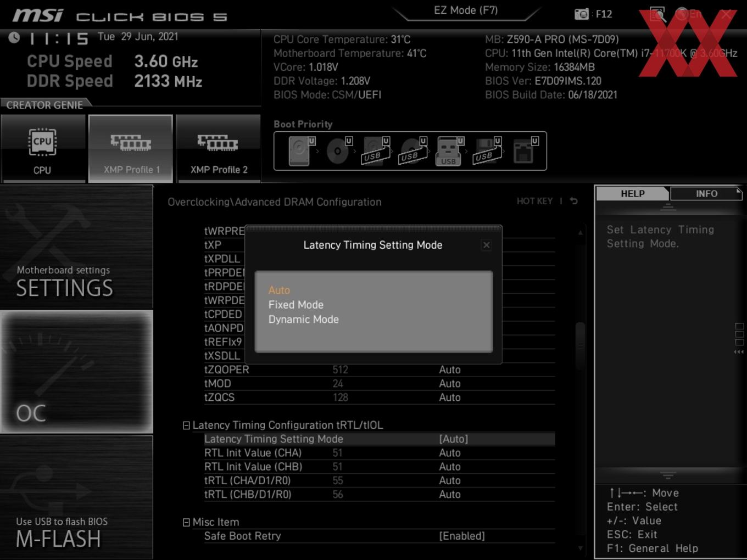Switch to the INFO tab
This screenshot has height=560, width=747.
click(x=706, y=194)
